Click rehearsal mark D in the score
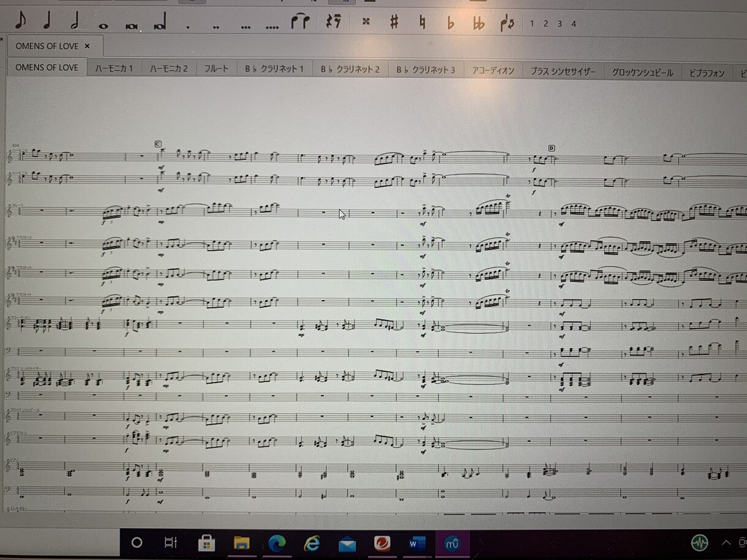747x560 pixels. point(551,148)
